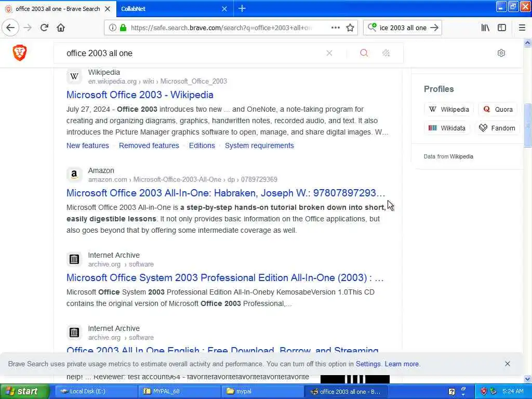The height and width of the screenshot is (399, 532).
Task: Open the Fandom profile button
Action: pyautogui.click(x=497, y=128)
